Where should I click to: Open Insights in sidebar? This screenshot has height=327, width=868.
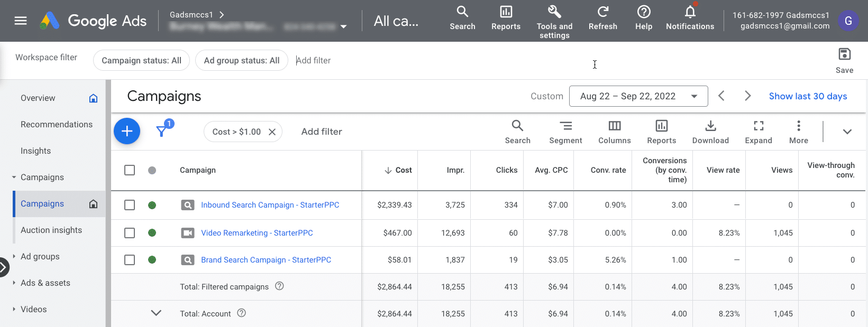coord(36,151)
